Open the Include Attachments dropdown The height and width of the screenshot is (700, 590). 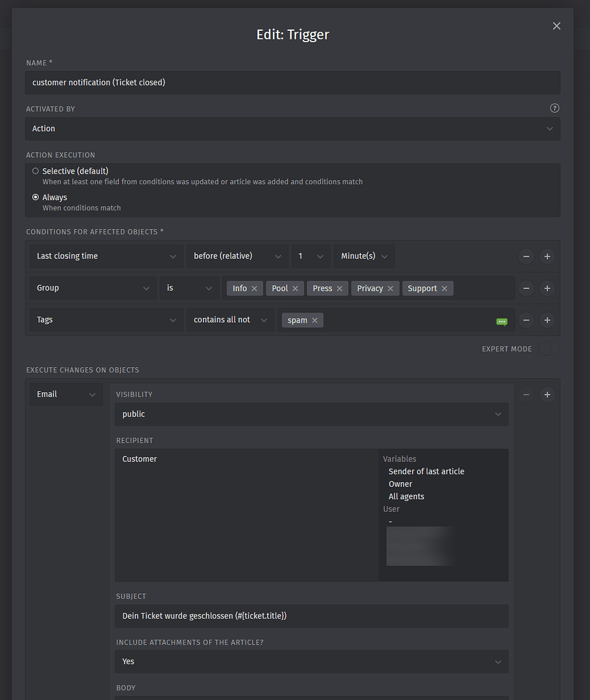coord(312,662)
